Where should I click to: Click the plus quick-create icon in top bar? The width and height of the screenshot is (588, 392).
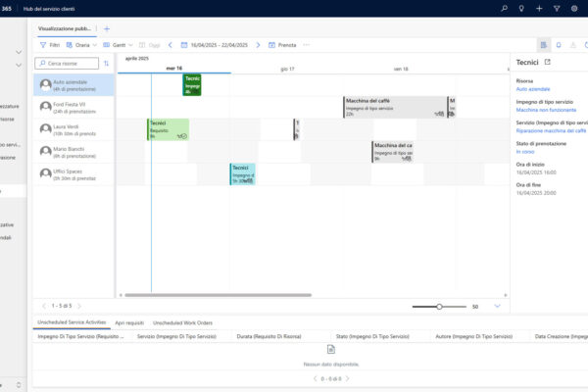pyautogui.click(x=539, y=8)
